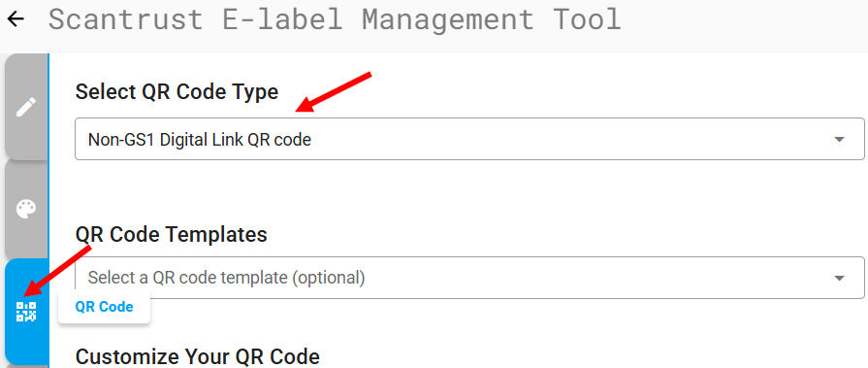The width and height of the screenshot is (868, 368).
Task: Click the 'Select QR Code Type' heading
Action: (x=177, y=91)
